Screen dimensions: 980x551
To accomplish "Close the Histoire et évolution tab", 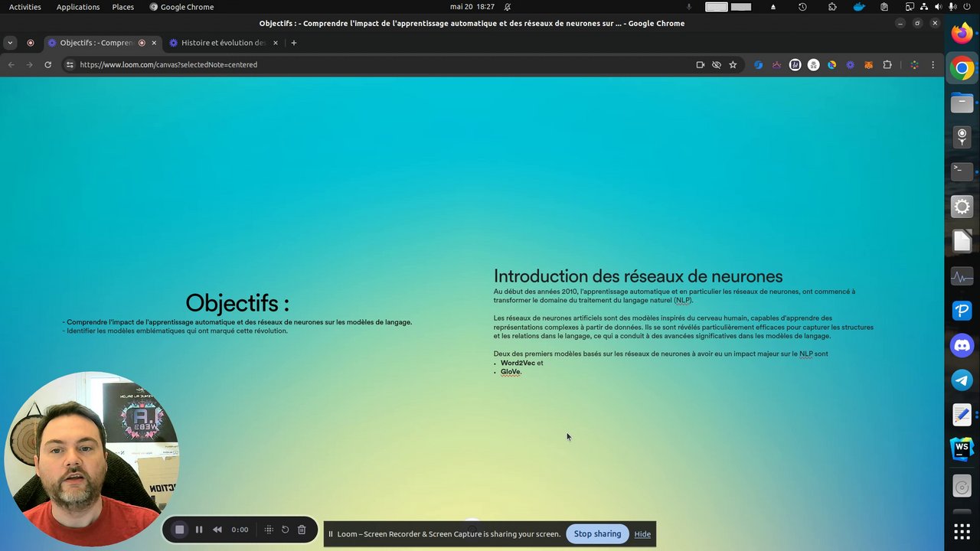I will click(x=276, y=43).
